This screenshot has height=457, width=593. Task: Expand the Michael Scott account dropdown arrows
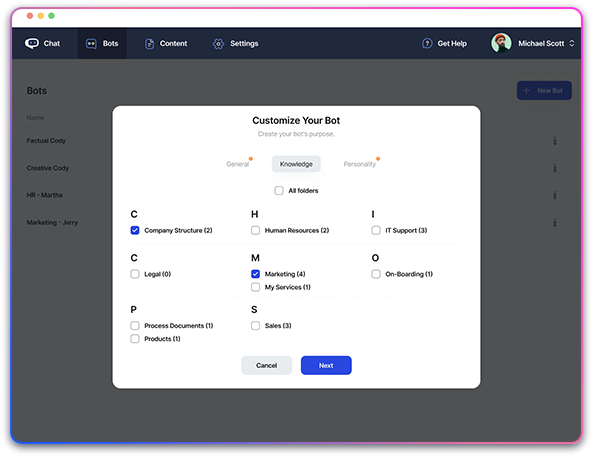pos(571,44)
